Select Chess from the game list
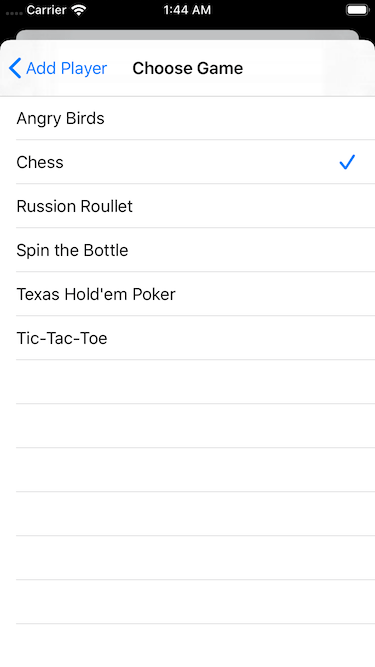Screen dimensions: 375x667 point(188,162)
